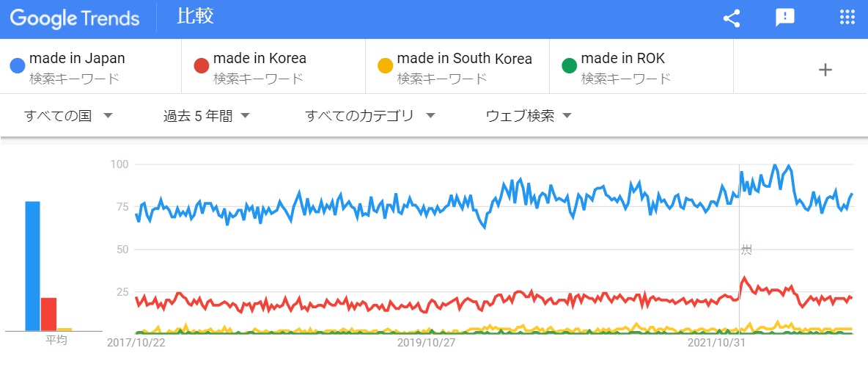The height and width of the screenshot is (367, 868).
Task: Edit the made in Korea search term
Action: (x=260, y=59)
